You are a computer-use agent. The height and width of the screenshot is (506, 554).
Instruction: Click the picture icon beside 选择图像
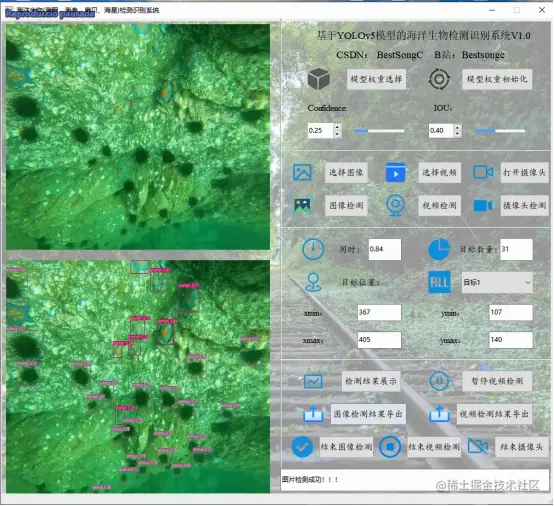click(x=302, y=172)
